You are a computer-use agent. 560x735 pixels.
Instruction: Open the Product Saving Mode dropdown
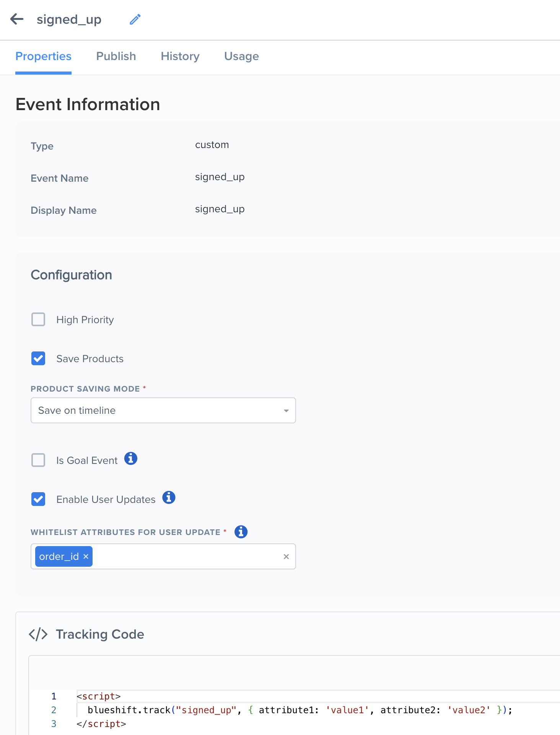click(163, 410)
